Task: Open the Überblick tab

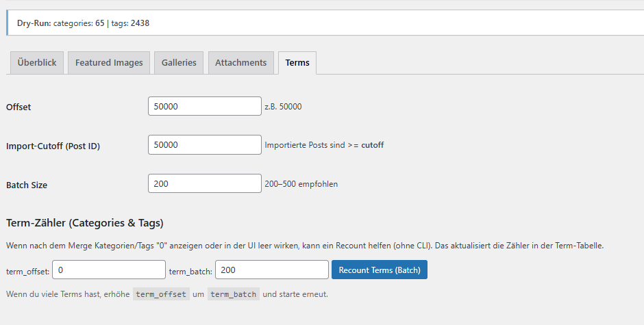Action: click(x=37, y=62)
